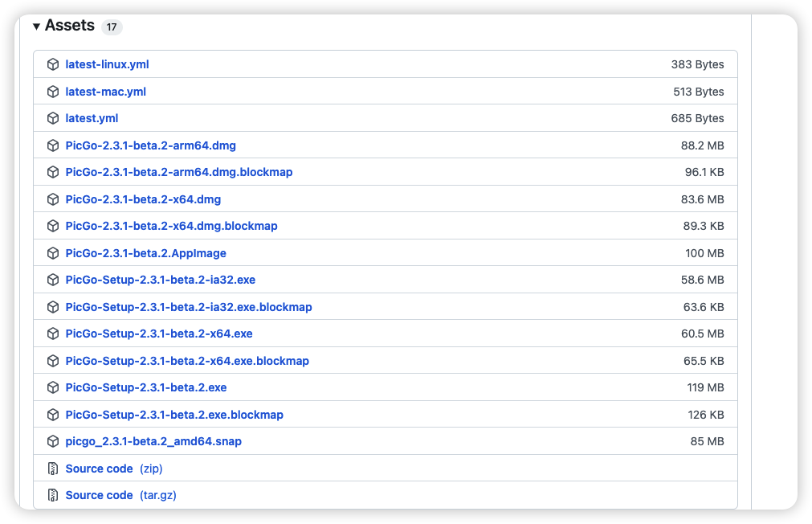
Task: Click the 383 Bytes file size
Action: 698,64
